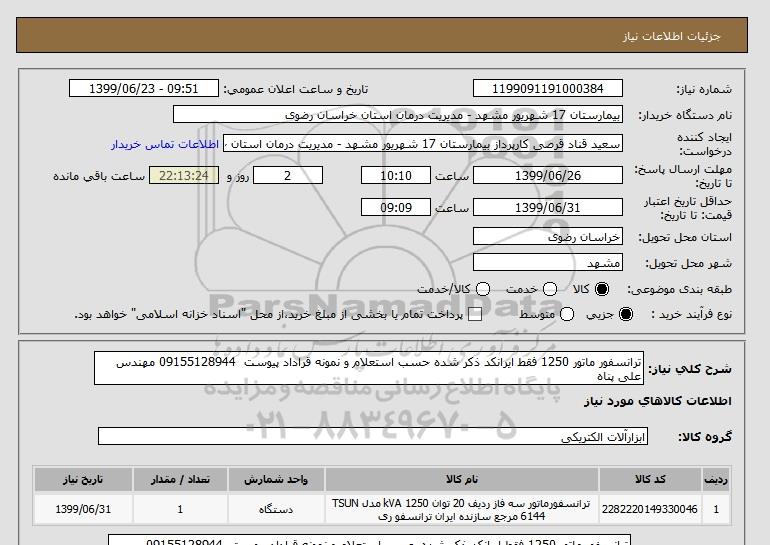The height and width of the screenshot is (545, 770).
Task: Click the گروه کالا label
Action: 705,436
